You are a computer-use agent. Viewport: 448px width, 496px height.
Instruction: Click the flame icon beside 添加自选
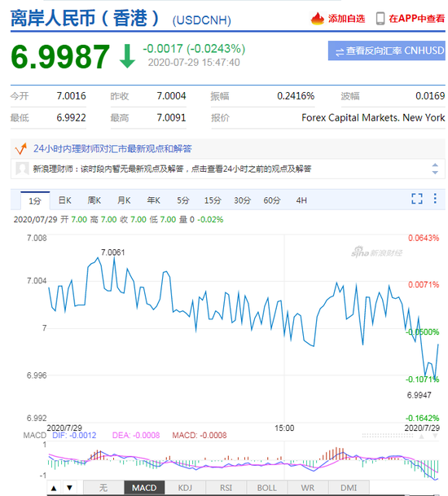click(318, 19)
